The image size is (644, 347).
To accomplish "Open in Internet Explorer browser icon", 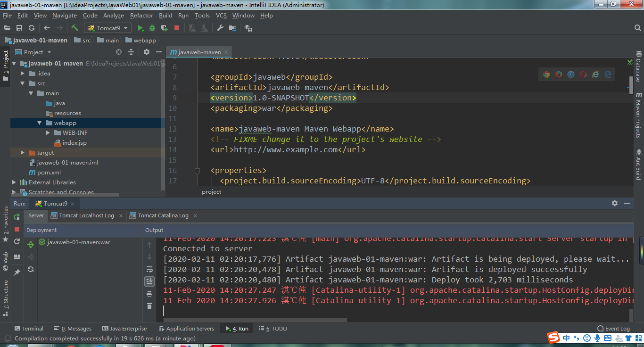I will pyautogui.click(x=595, y=74).
